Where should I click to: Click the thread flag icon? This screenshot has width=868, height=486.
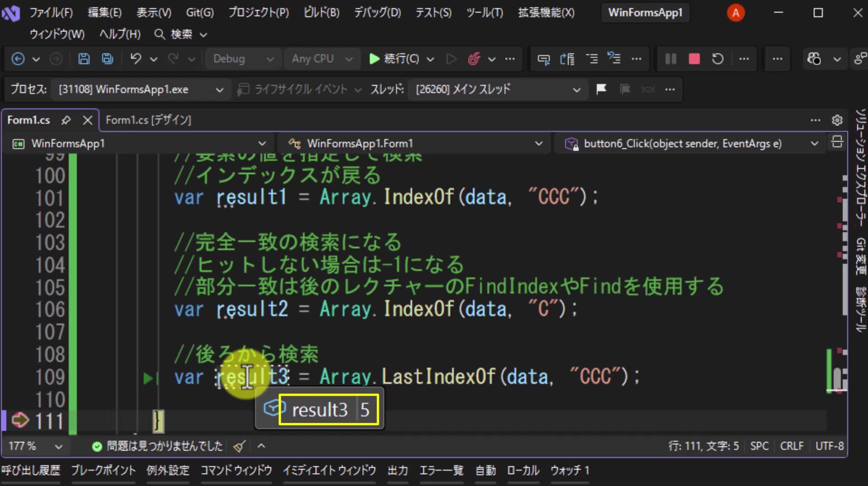click(x=601, y=89)
